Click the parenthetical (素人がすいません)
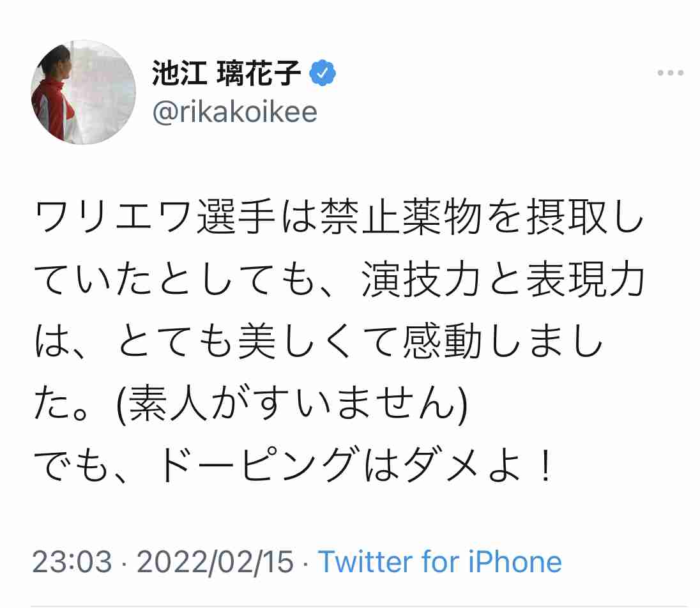 (291, 404)
